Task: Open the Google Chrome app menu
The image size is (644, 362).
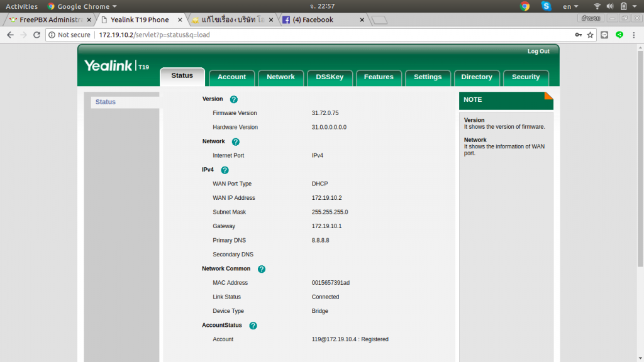Action: click(x=82, y=6)
